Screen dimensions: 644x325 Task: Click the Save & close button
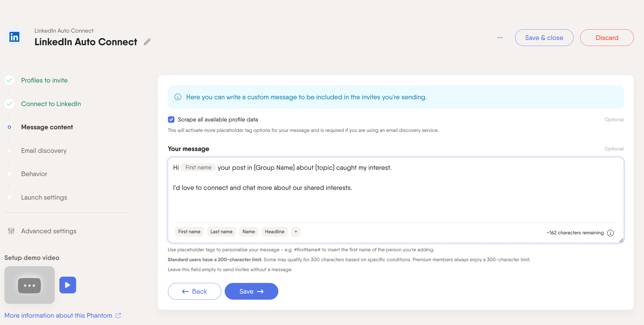pos(544,38)
